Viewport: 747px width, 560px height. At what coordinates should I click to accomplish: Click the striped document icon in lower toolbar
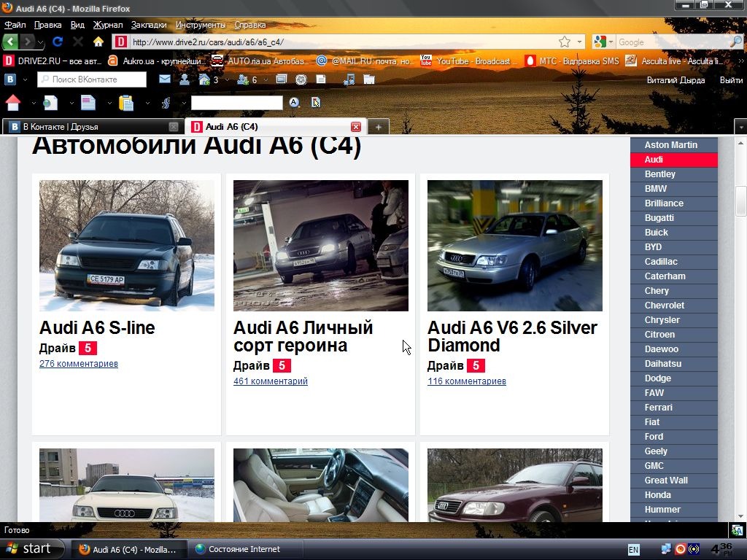pos(88,102)
